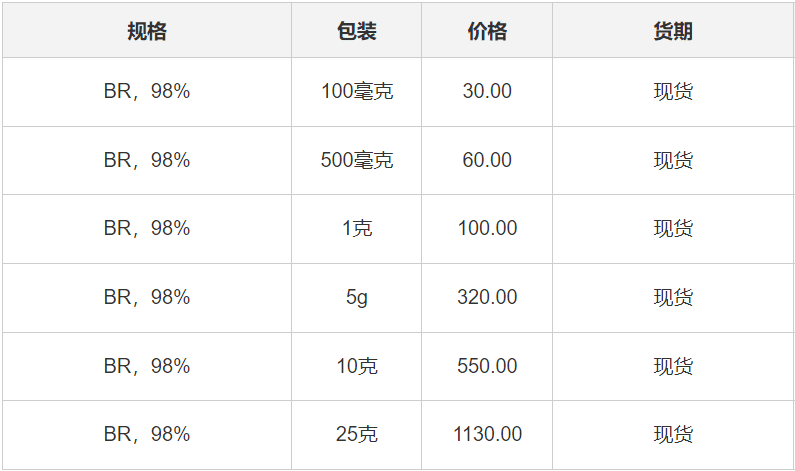Click the 1130.00 price cell
Viewport: 795px width, 471px height.
coord(487,434)
